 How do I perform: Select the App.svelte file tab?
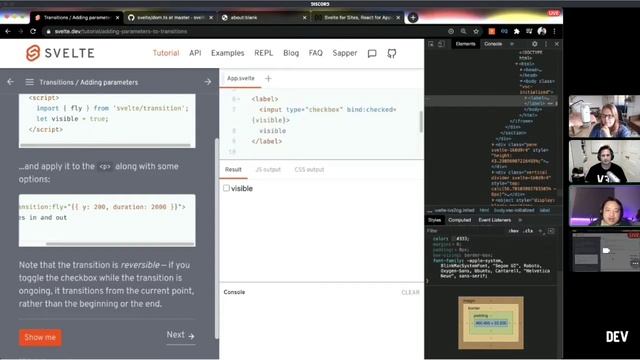[241, 78]
